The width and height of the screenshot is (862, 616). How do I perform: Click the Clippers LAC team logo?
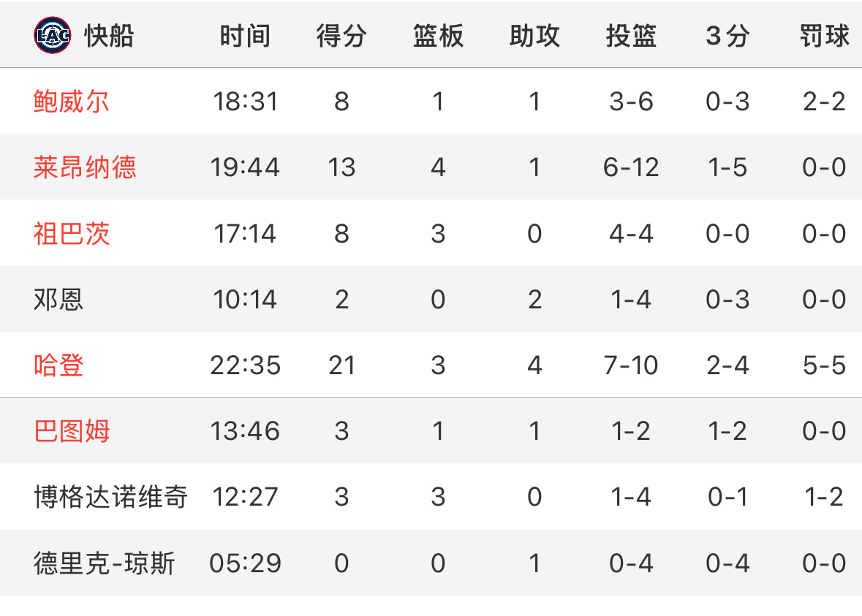[52, 35]
